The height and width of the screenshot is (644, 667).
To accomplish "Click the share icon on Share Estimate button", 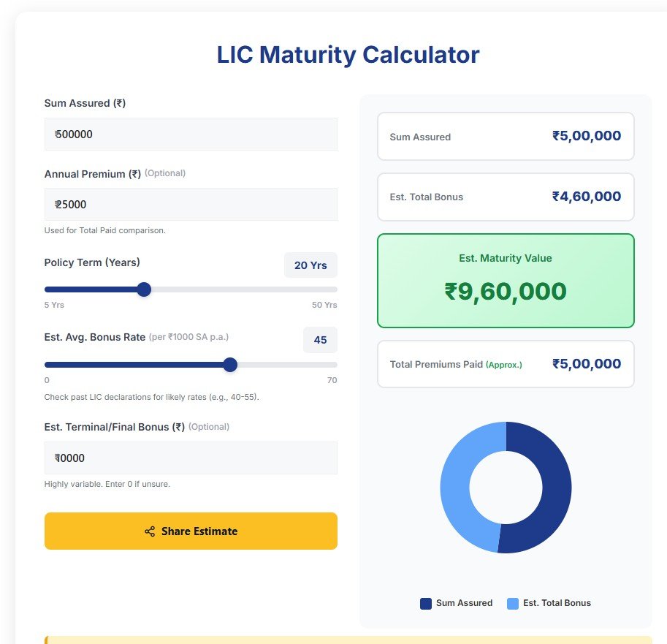I will tap(150, 531).
